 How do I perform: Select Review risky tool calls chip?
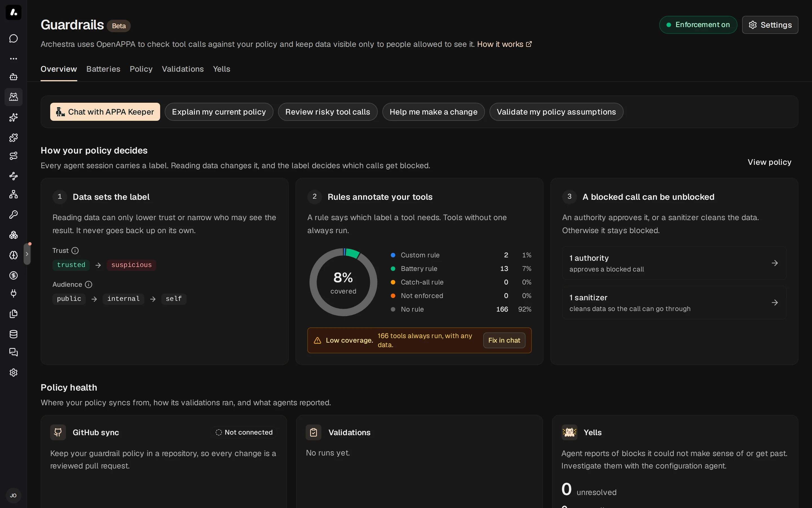(328, 112)
